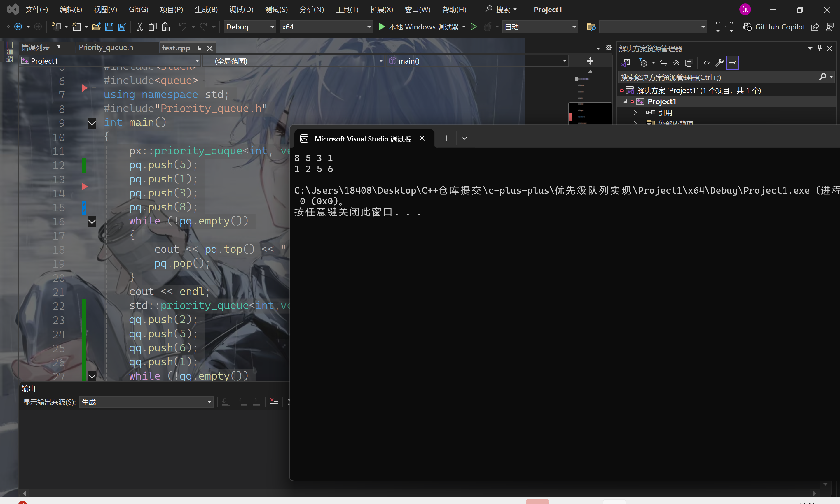
Task: Open the Debug configuration dropdown
Action: click(x=249, y=27)
